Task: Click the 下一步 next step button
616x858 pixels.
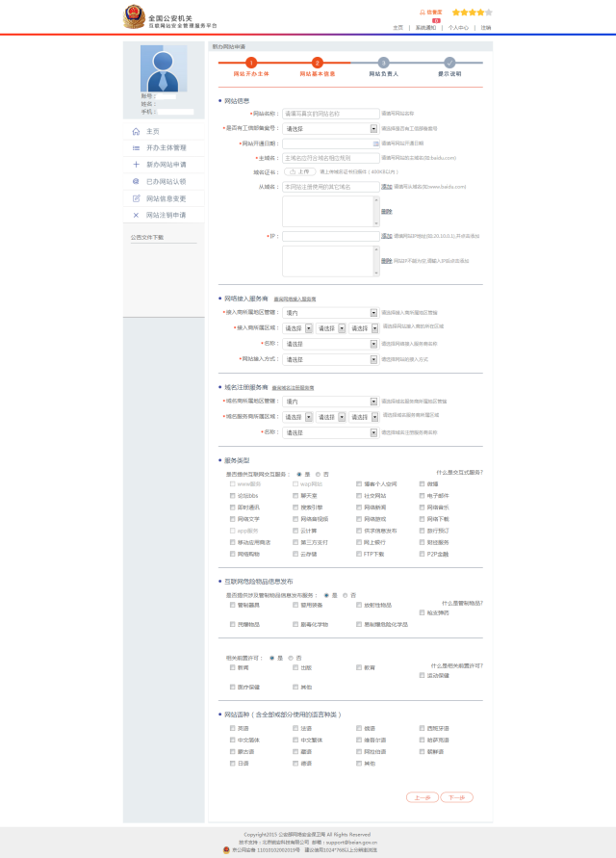Action: (x=456, y=797)
